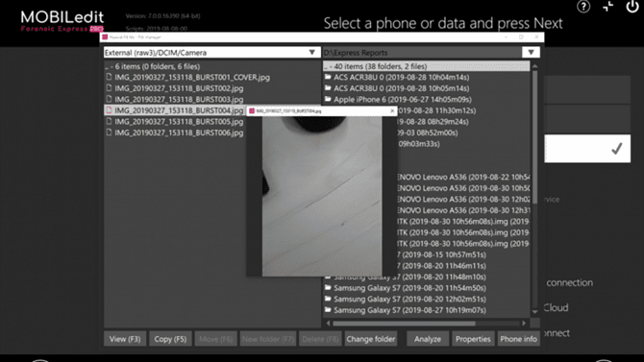Screen dimensions: 644x362
Task: Close the BURST004 image preview window
Action: [x=392, y=110]
